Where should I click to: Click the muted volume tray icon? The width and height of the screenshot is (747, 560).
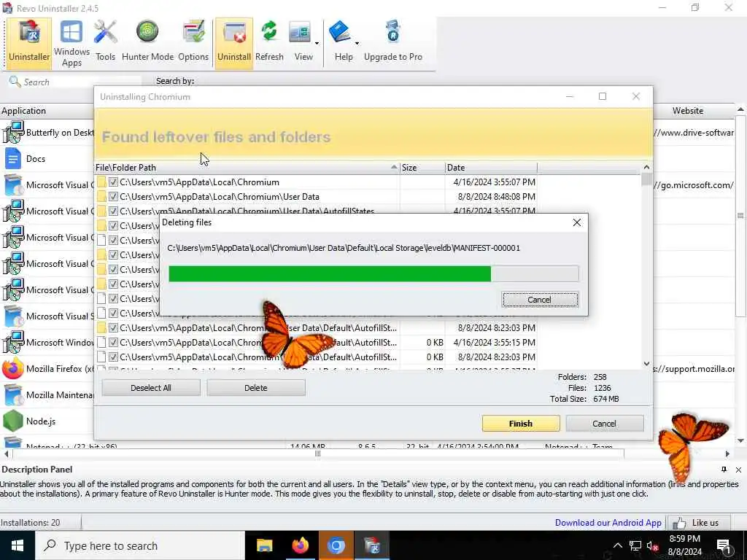click(x=653, y=545)
